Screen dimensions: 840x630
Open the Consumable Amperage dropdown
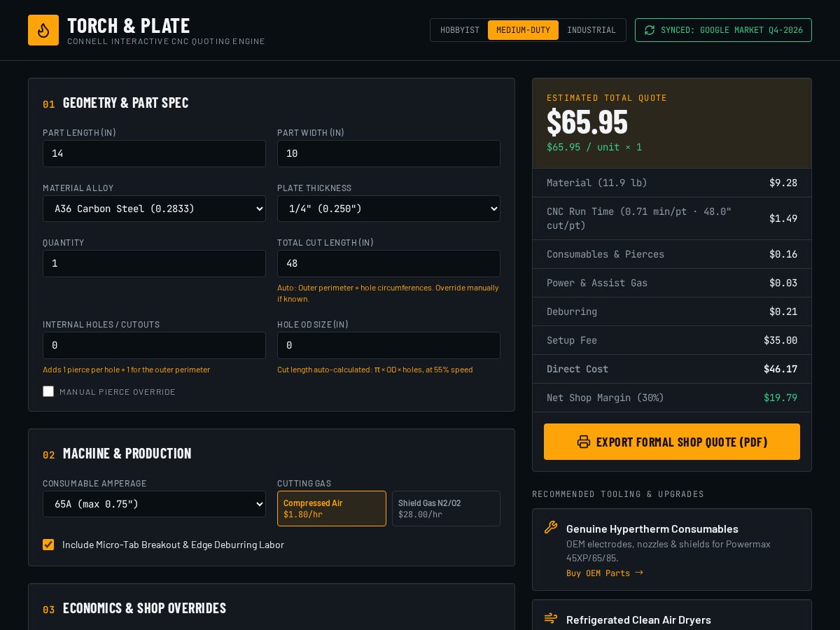point(154,504)
